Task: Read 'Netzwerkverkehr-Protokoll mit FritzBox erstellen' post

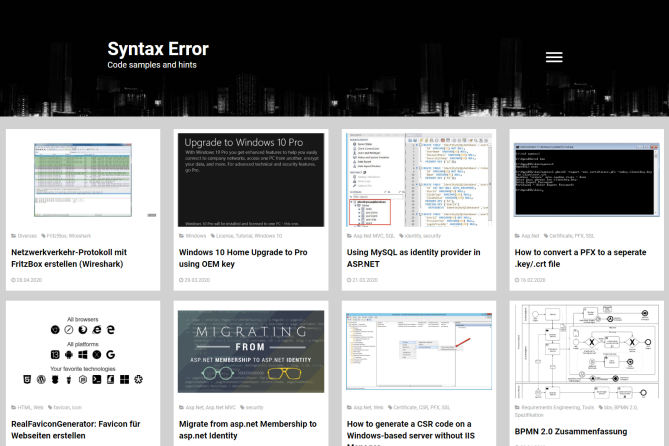Action: point(69,258)
